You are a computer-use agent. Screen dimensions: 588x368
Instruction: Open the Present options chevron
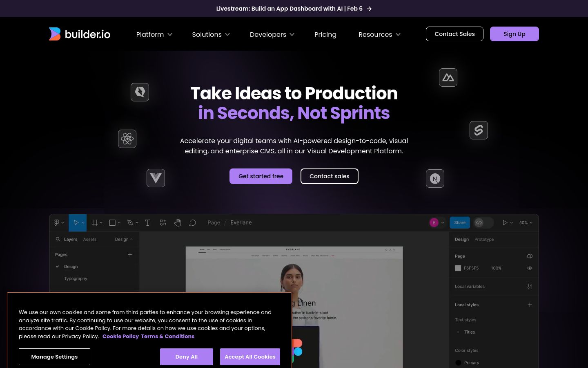click(x=511, y=223)
